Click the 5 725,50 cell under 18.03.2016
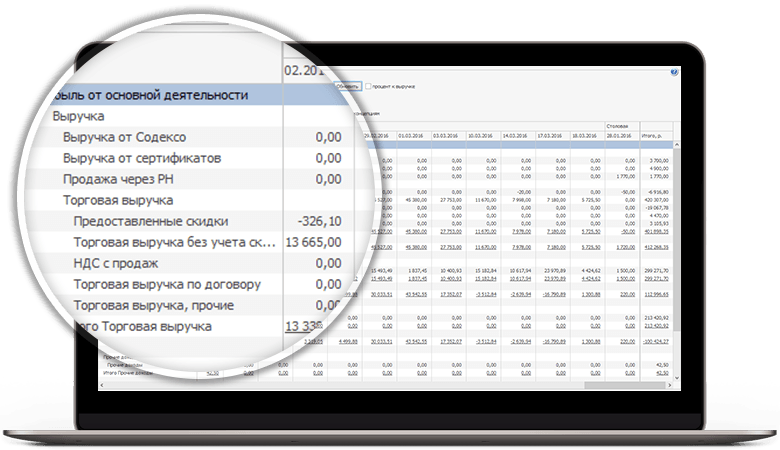 590,200
